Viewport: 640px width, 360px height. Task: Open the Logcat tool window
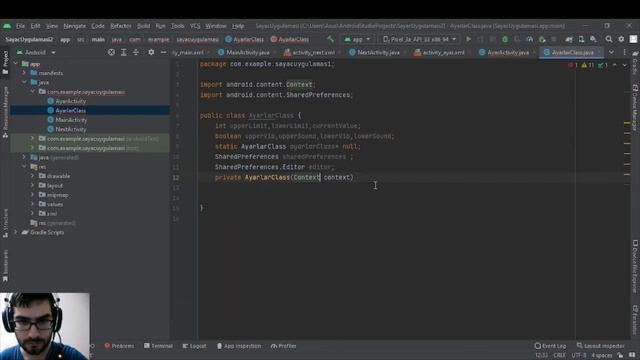point(194,346)
